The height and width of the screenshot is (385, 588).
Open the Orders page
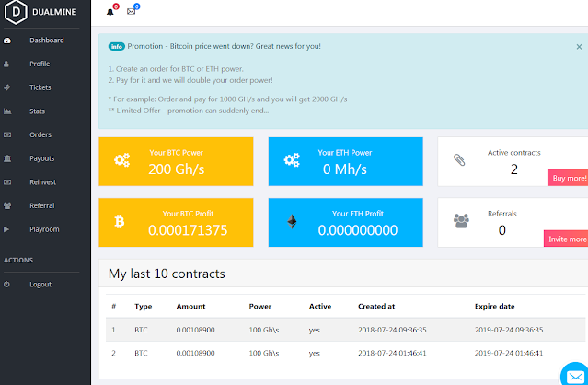40,134
